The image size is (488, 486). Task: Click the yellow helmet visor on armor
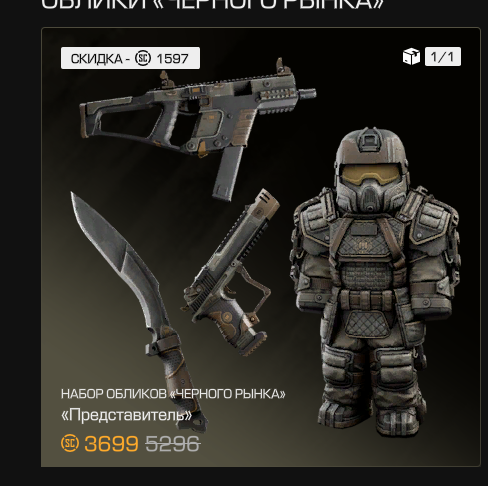371,174
